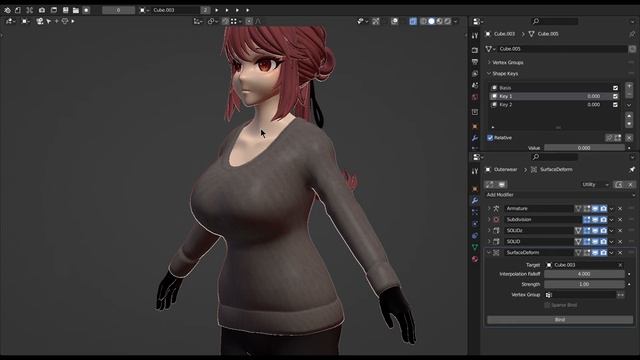Remove shape key with minus button

pyautogui.click(x=629, y=94)
